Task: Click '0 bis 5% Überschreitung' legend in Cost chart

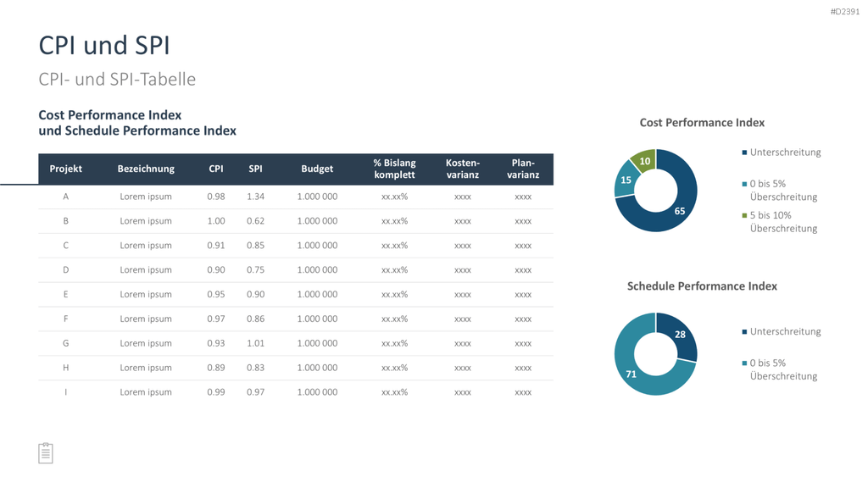Action: (780, 191)
